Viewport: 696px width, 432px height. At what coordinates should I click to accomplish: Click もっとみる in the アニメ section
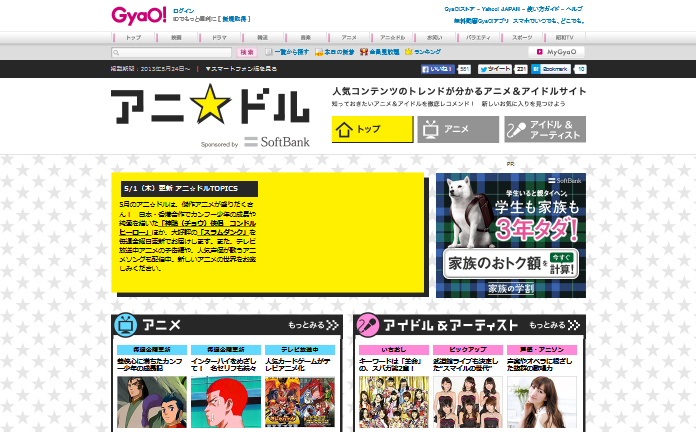pyautogui.click(x=313, y=325)
